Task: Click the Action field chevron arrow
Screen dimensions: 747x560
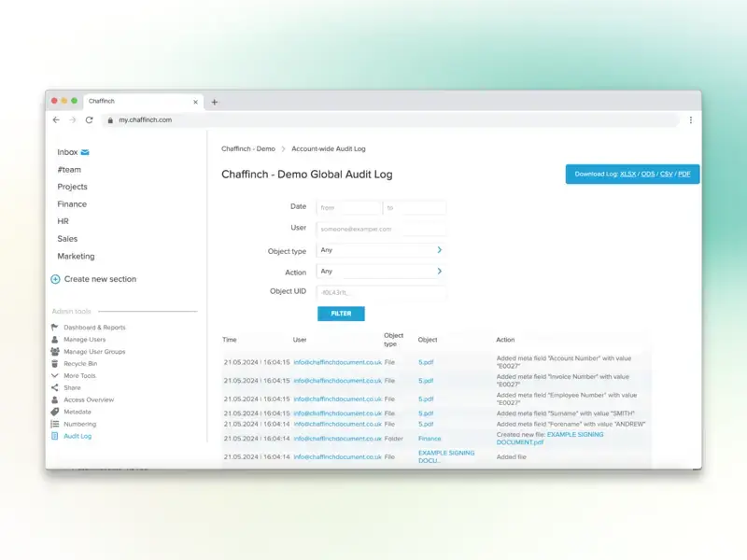Action: [439, 271]
